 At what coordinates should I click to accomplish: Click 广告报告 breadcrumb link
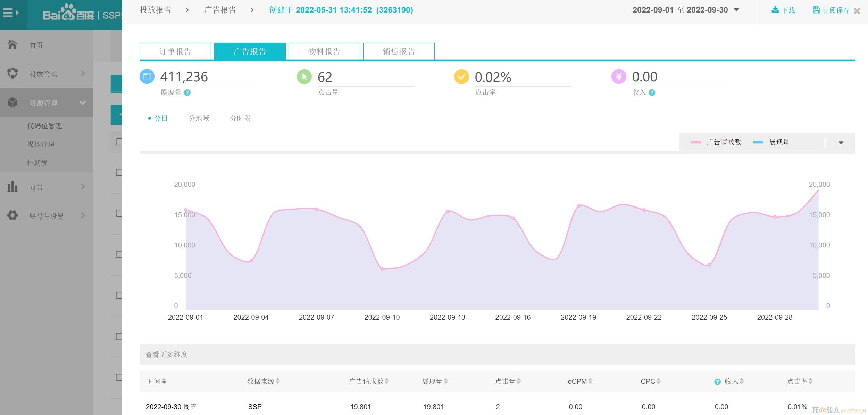click(220, 10)
